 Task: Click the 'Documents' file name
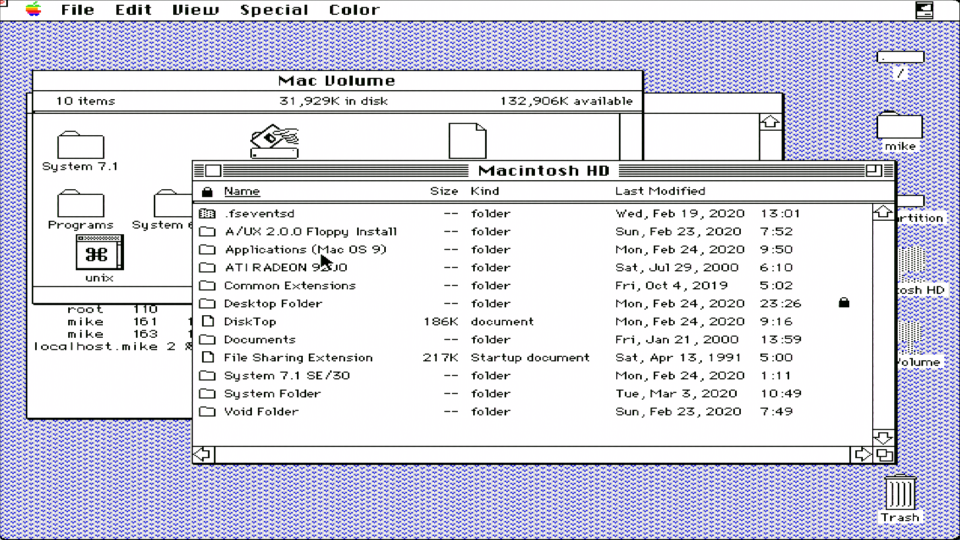[x=260, y=339]
